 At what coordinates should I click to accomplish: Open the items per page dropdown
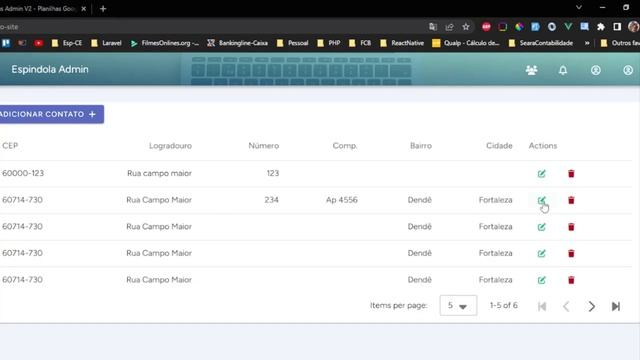click(458, 305)
